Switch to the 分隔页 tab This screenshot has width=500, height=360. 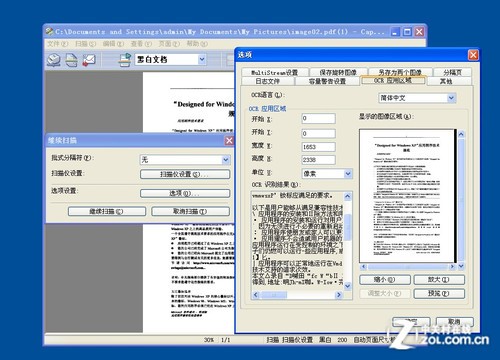click(452, 72)
